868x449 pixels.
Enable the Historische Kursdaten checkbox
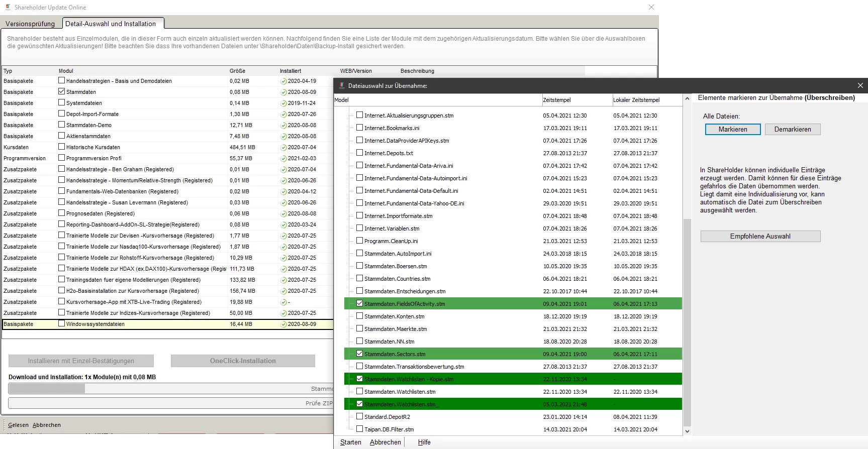pyautogui.click(x=61, y=147)
